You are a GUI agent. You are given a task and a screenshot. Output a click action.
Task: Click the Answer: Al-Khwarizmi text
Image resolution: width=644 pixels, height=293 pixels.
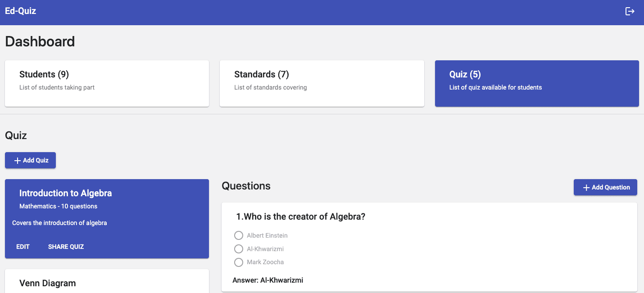(268, 280)
